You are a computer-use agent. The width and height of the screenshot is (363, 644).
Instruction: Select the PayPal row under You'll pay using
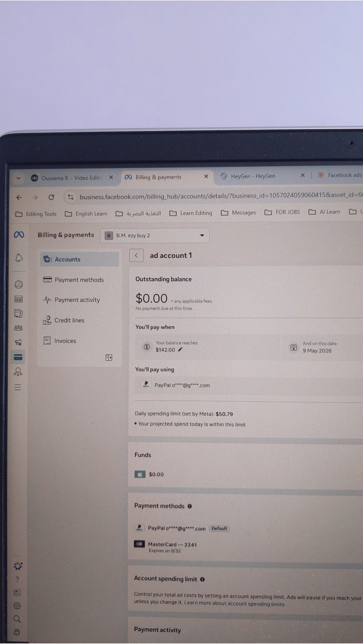pyautogui.click(x=248, y=385)
